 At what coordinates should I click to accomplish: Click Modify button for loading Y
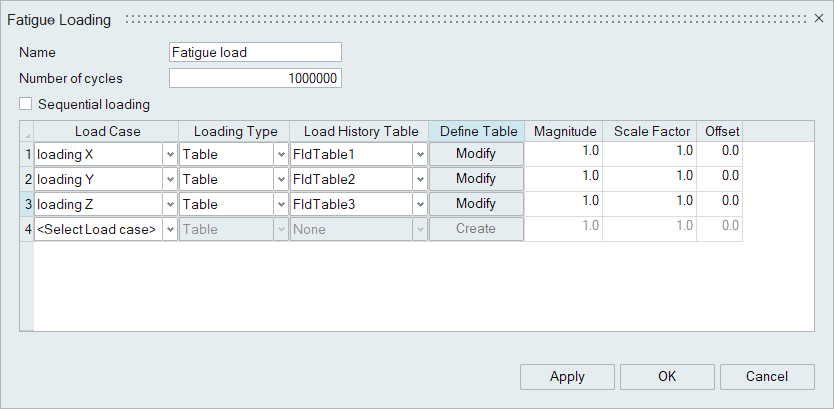point(476,179)
